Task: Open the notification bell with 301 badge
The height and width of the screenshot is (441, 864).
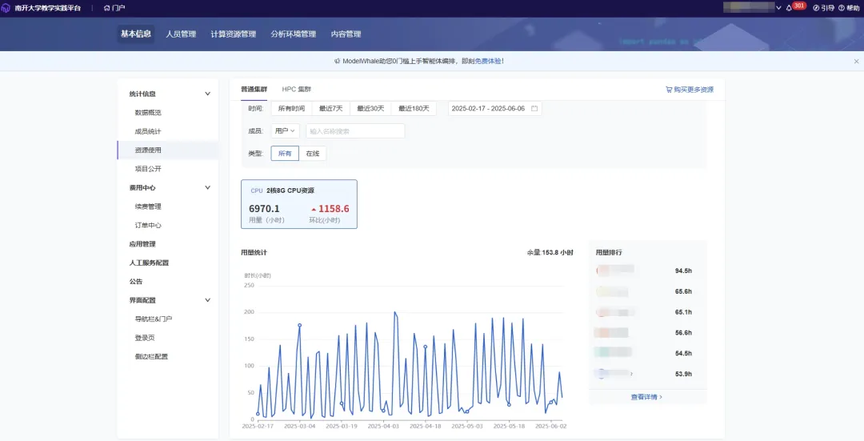Action: pos(789,8)
